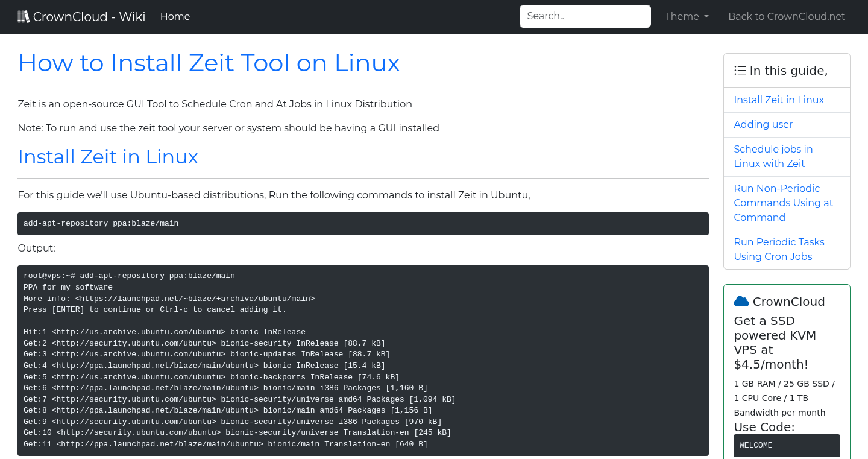
Task: Click the 'How to Install Zeit Tool' heading
Action: click(x=209, y=63)
